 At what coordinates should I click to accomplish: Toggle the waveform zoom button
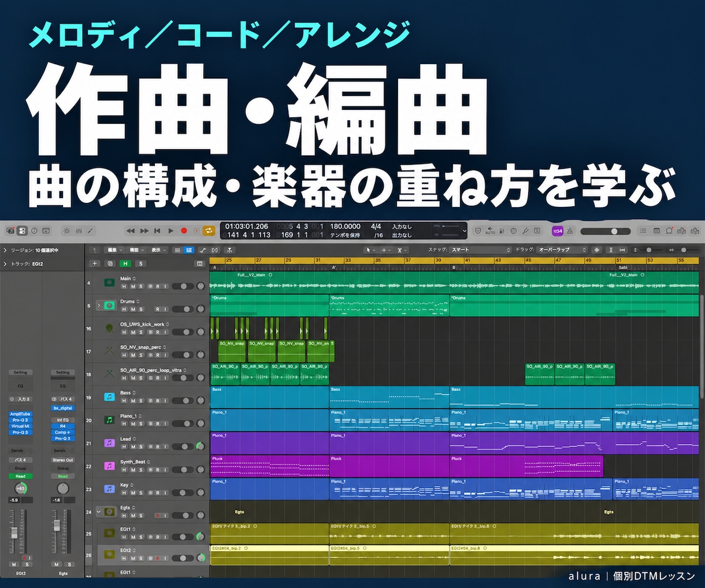click(597, 250)
